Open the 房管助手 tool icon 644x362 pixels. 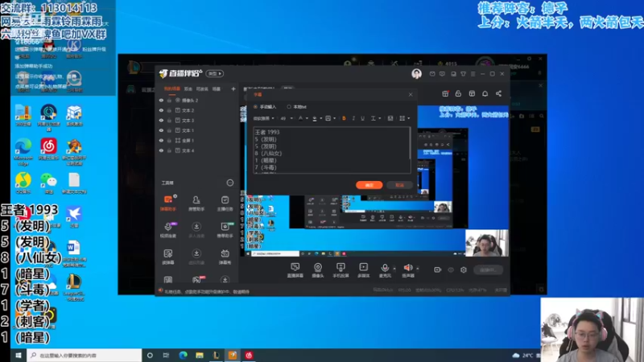tap(196, 203)
